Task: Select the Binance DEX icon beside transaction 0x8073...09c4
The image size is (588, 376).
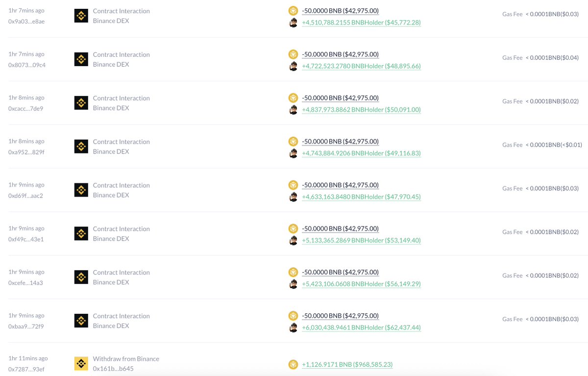Action: click(x=81, y=59)
